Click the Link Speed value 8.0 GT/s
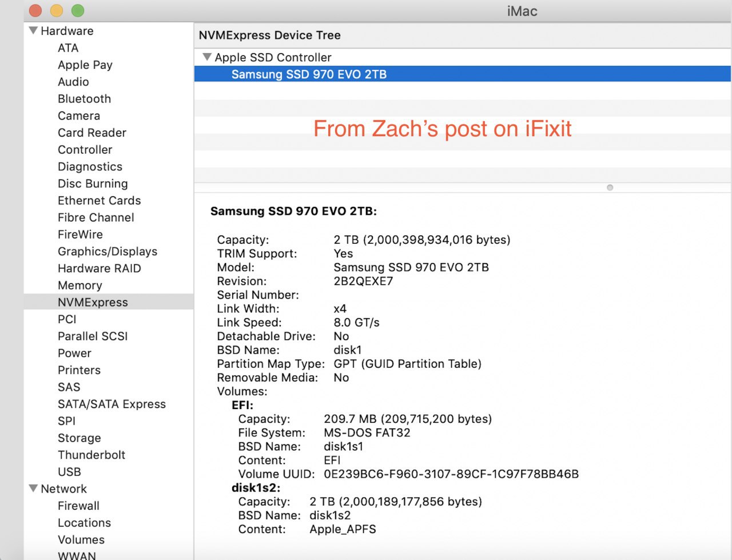Viewport: 732px width, 560px height. [x=356, y=323]
